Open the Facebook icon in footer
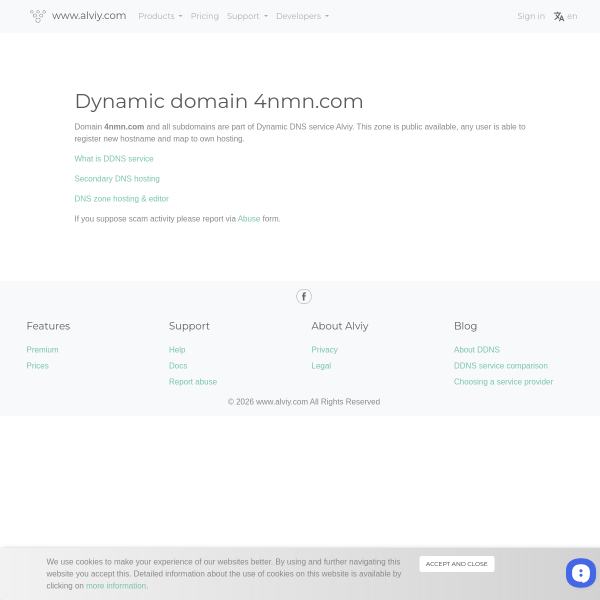The height and width of the screenshot is (600, 600). (x=304, y=297)
